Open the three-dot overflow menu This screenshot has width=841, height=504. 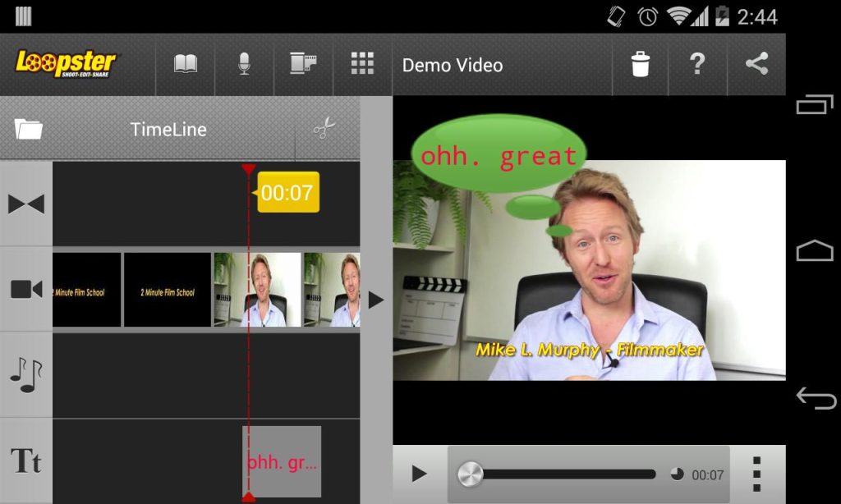757,474
